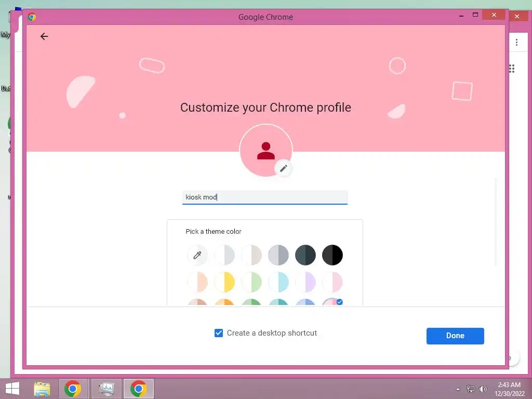Click the profile avatar circle
532x399 pixels.
coord(265,150)
